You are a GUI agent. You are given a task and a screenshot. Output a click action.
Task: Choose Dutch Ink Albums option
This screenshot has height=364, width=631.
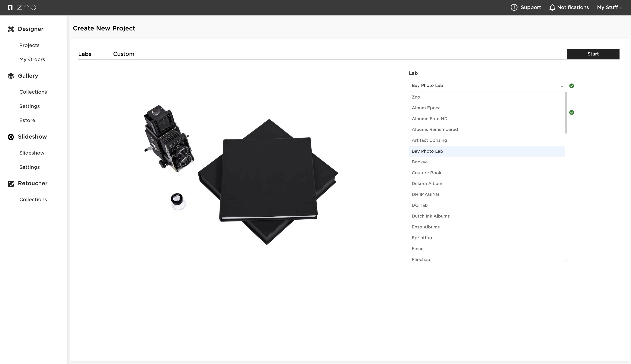tap(487, 216)
